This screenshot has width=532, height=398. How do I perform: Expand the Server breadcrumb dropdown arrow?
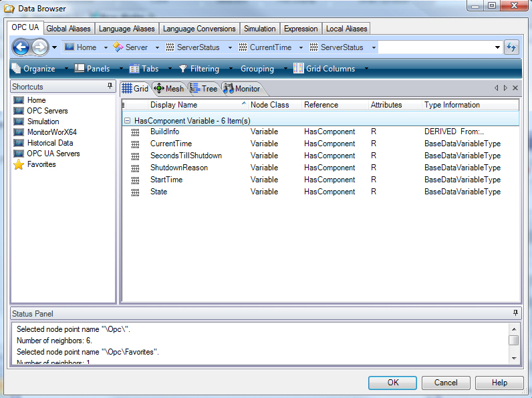coord(157,47)
